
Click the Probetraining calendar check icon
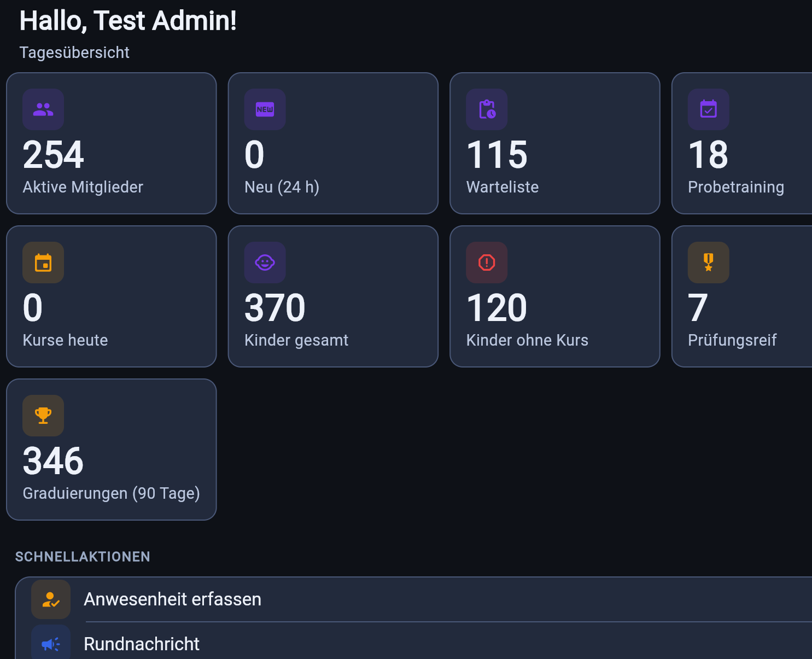point(709,109)
